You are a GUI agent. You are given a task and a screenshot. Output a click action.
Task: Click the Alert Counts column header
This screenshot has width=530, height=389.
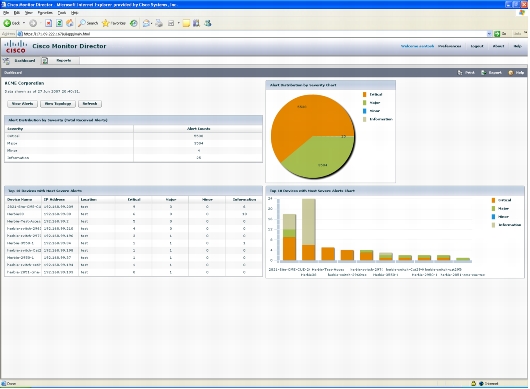(x=198, y=129)
